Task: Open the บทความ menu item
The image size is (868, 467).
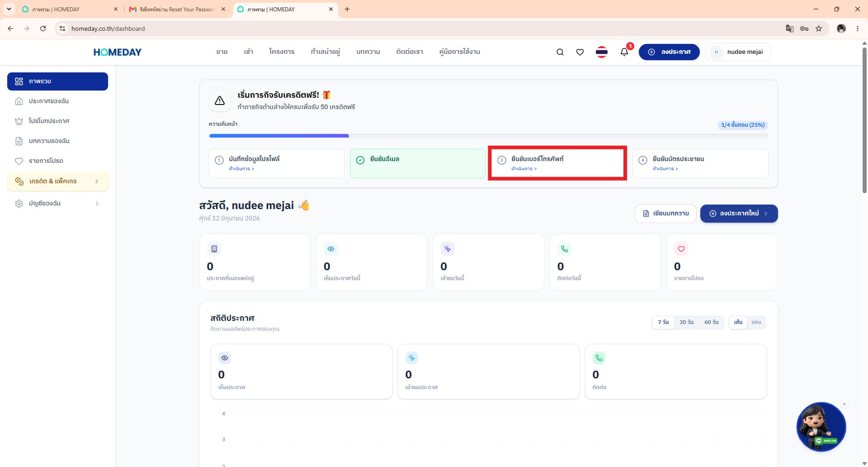Action: point(368,52)
